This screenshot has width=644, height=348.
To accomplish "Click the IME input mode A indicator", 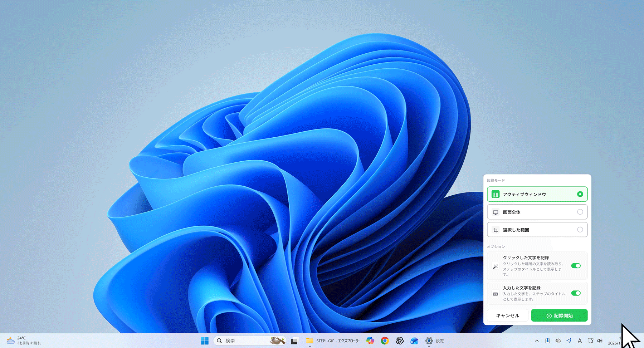I will [x=580, y=341].
